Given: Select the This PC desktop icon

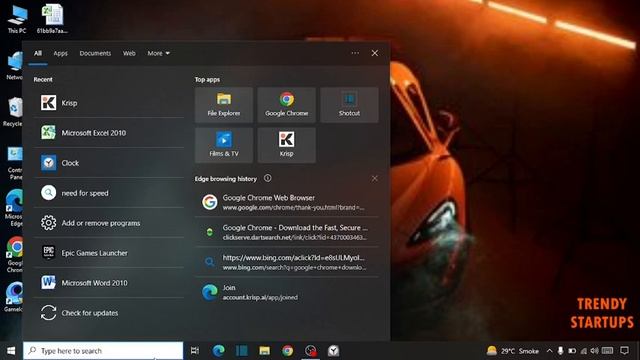Looking at the screenshot, I should 17,19.
